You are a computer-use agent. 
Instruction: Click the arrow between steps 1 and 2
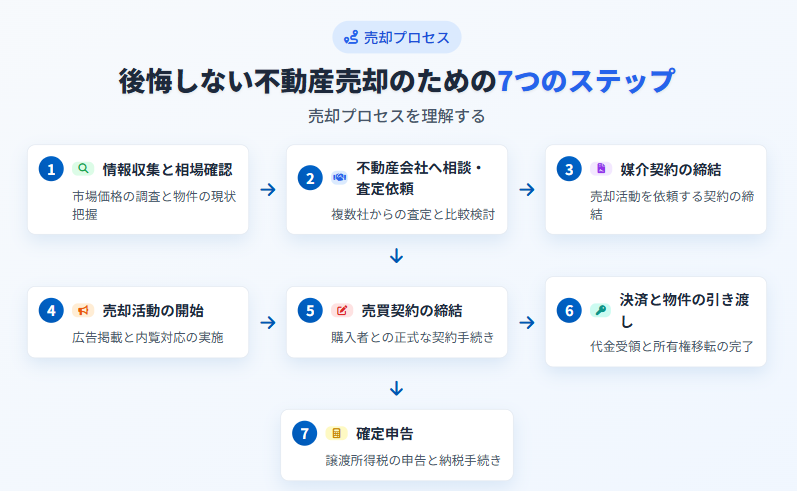[x=268, y=190]
